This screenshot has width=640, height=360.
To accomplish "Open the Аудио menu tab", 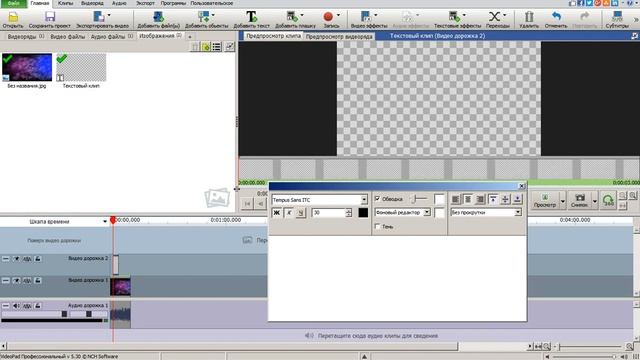I will point(119,3).
